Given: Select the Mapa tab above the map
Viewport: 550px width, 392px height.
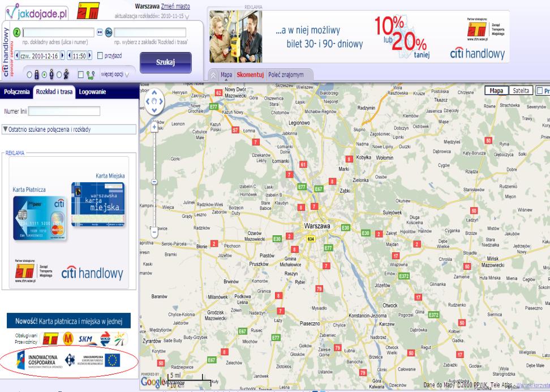Looking at the screenshot, I should 226,75.
